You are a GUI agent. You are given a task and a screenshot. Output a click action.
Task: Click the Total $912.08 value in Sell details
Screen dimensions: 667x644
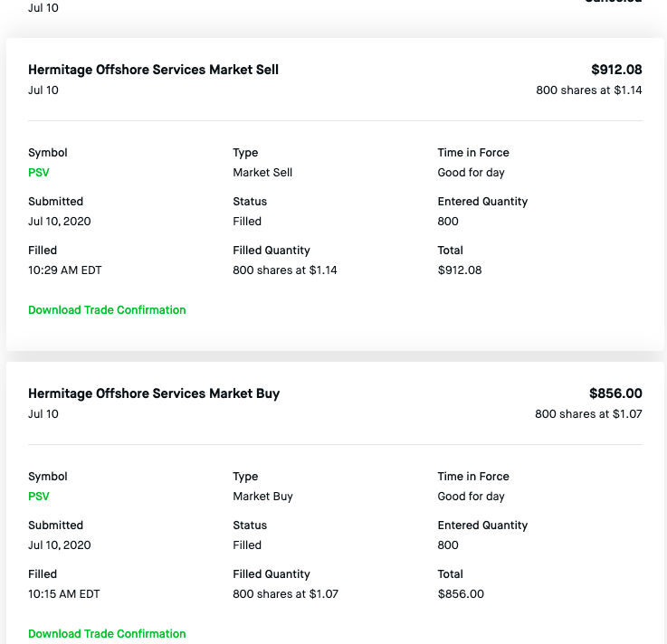coord(461,270)
